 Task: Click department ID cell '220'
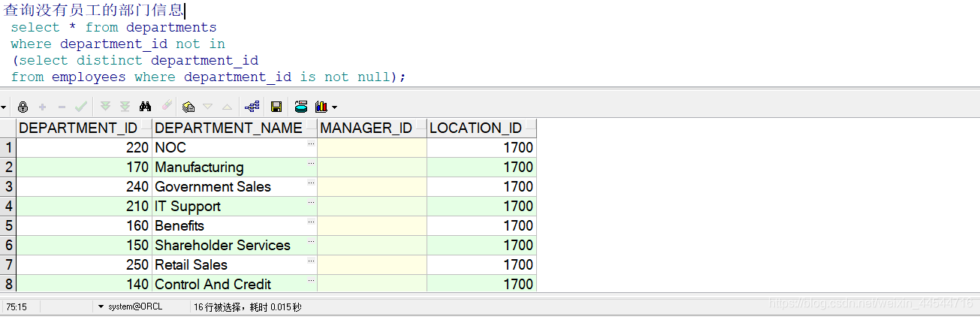(x=84, y=147)
